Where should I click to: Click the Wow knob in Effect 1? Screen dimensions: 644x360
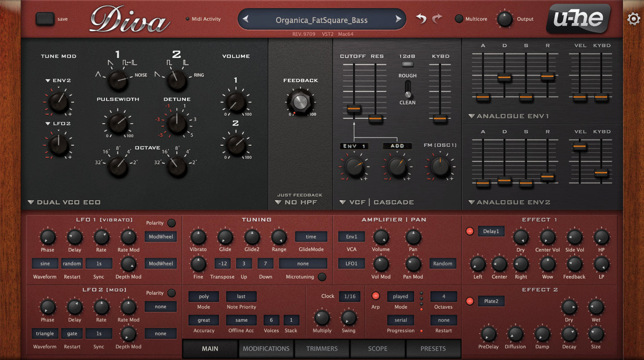click(x=547, y=264)
